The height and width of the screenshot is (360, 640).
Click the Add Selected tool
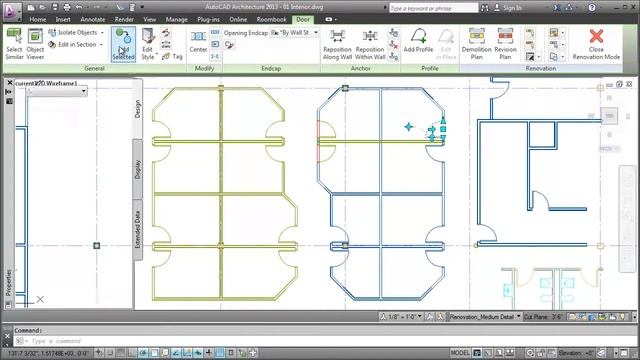click(123, 44)
